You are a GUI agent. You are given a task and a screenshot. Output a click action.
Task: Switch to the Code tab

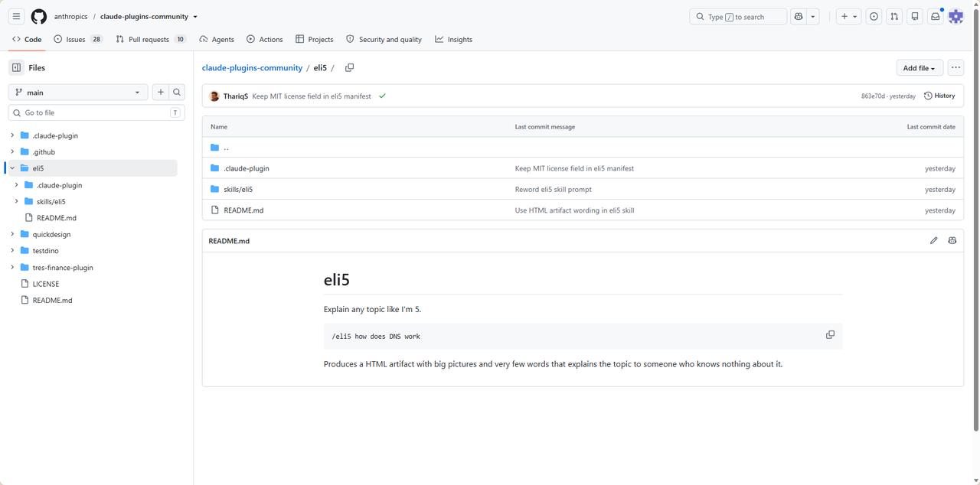pyautogui.click(x=27, y=39)
